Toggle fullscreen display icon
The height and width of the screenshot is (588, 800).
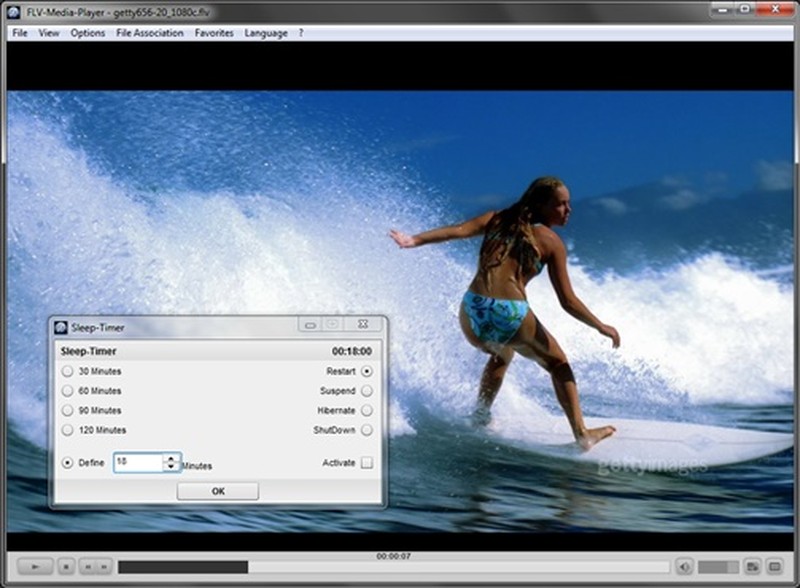click(x=776, y=566)
